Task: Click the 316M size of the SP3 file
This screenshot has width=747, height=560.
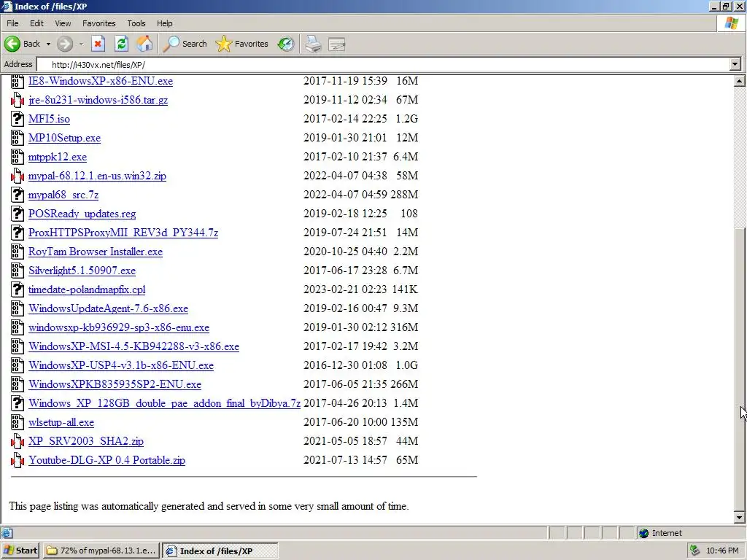Action: coord(404,327)
